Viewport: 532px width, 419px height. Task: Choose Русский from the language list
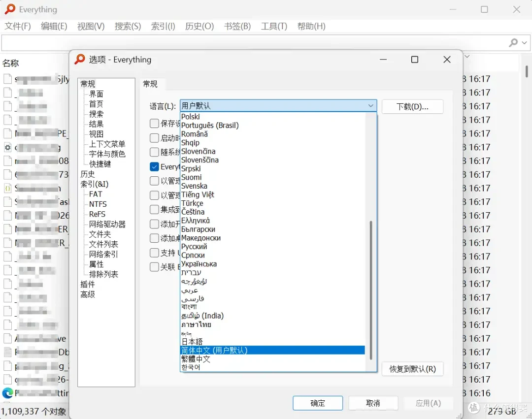272,247
